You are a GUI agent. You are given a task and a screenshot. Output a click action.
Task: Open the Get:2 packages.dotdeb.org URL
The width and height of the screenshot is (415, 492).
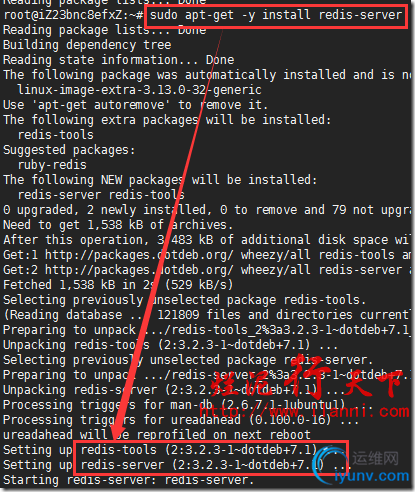coord(139,270)
